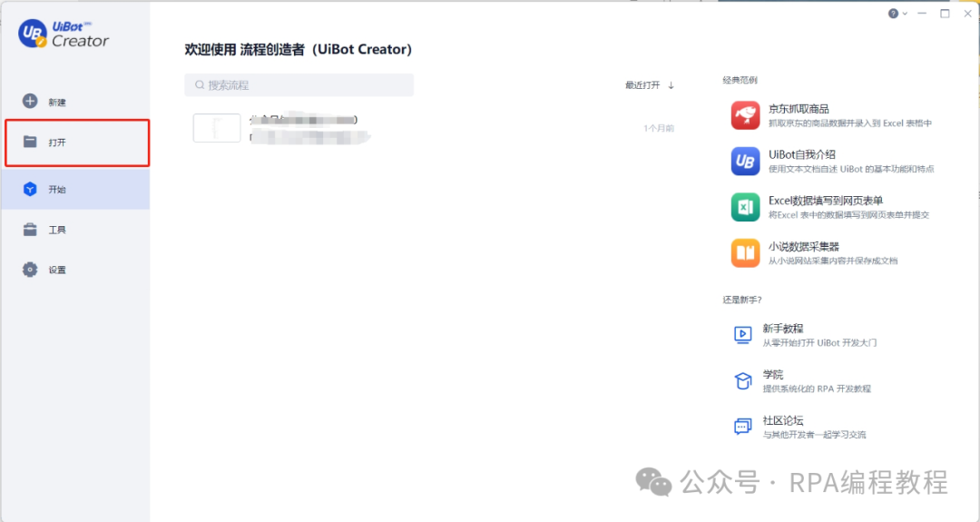
Task: Click description 提供系统化的 RPA 开发教程
Action: [x=817, y=389]
